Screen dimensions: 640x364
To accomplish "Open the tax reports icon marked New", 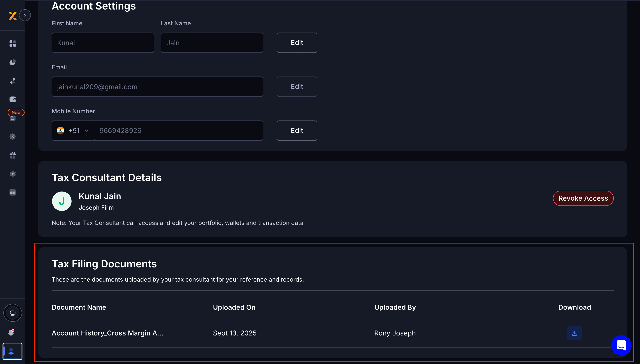I will click(12, 118).
